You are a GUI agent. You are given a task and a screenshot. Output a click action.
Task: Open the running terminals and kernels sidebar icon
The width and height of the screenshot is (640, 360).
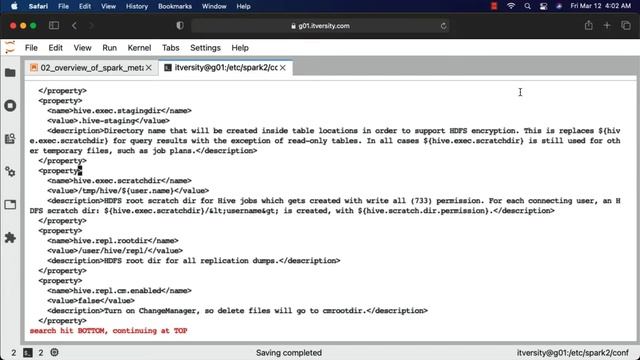pos(10,106)
